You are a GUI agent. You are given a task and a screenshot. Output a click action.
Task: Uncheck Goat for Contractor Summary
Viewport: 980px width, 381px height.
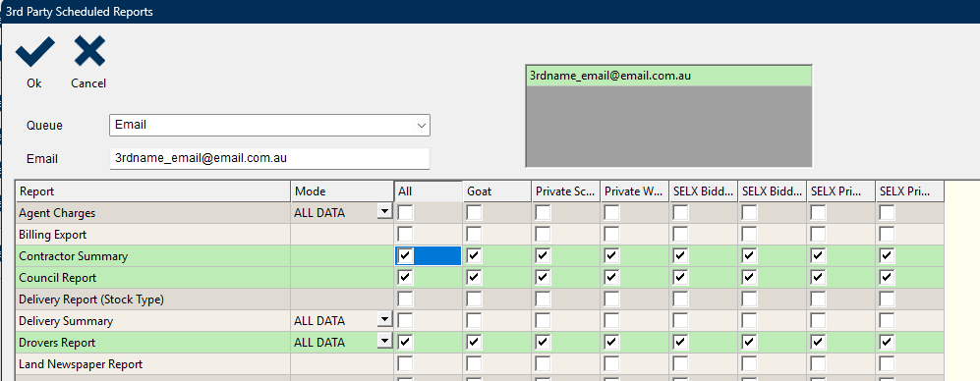tap(475, 256)
